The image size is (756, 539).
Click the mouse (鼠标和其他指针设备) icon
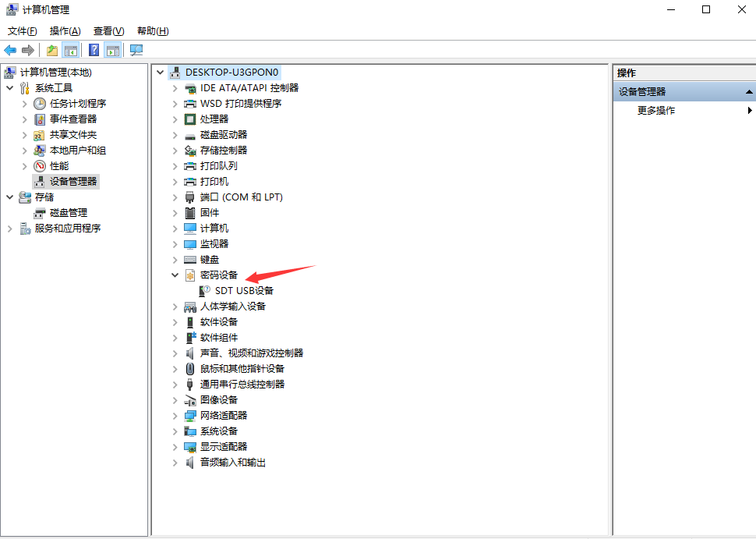(x=190, y=369)
